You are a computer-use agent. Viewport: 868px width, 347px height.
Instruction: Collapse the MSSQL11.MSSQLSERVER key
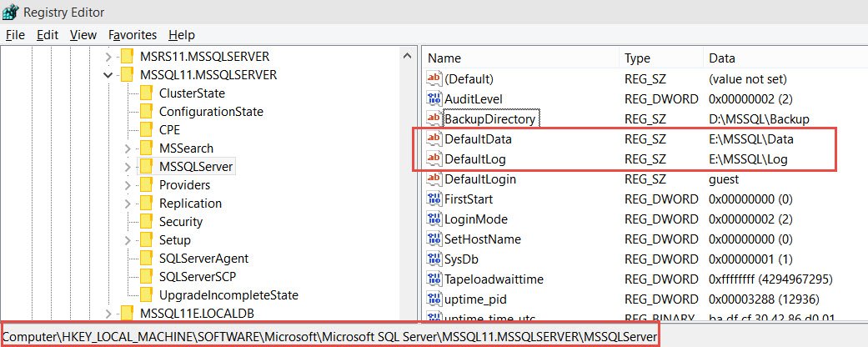pos(108,75)
